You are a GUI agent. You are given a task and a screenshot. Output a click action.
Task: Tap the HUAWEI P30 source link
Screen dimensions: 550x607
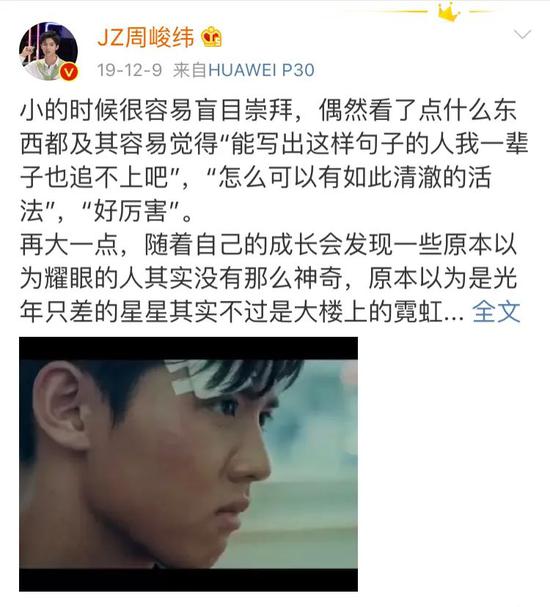[x=261, y=70]
